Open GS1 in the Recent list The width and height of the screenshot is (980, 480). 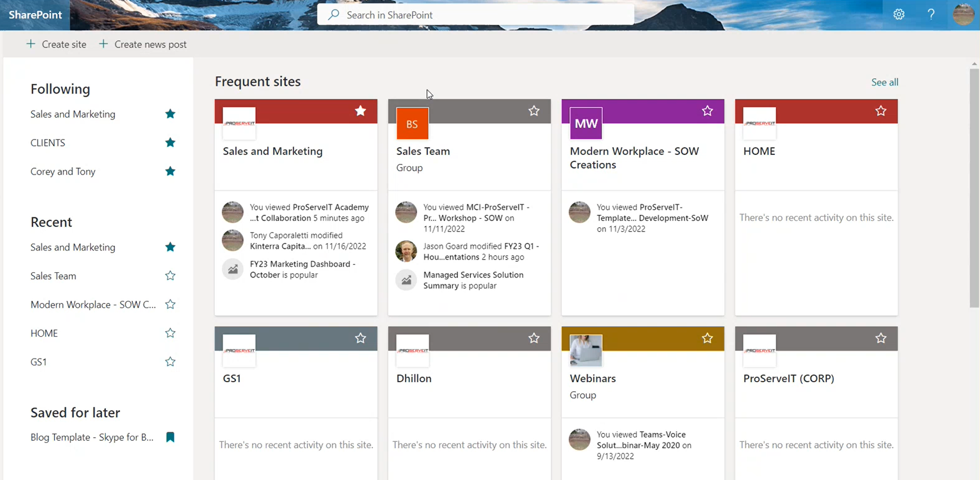(39, 362)
